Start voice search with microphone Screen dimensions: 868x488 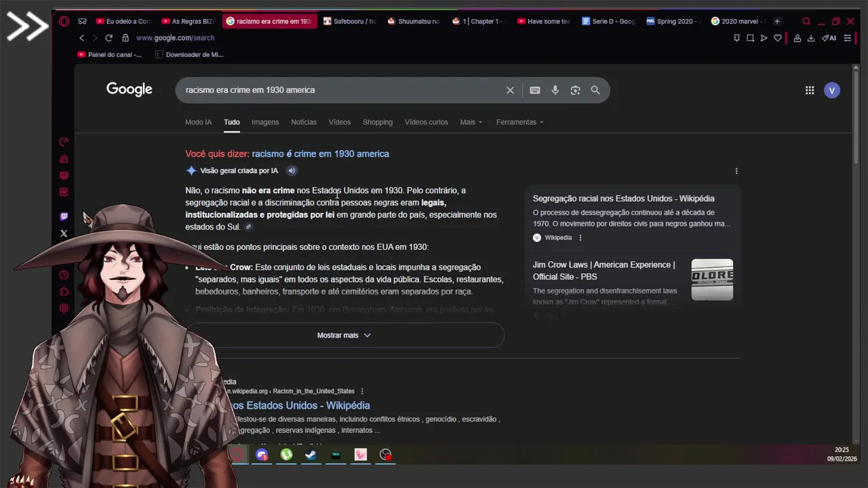click(x=555, y=90)
